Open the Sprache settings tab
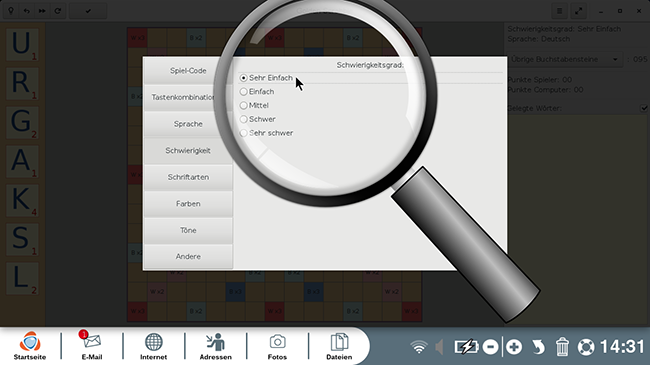Viewport: 650px width, 365px height. click(188, 124)
